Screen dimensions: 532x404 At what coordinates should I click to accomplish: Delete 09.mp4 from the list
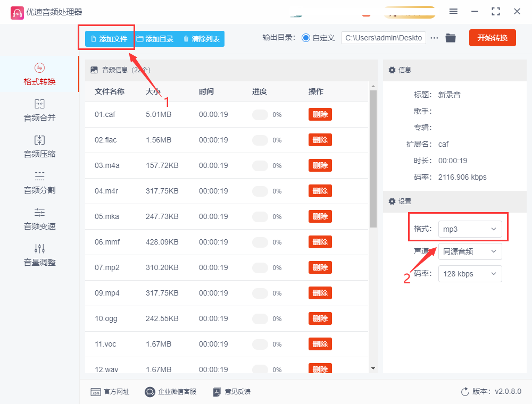tap(320, 293)
